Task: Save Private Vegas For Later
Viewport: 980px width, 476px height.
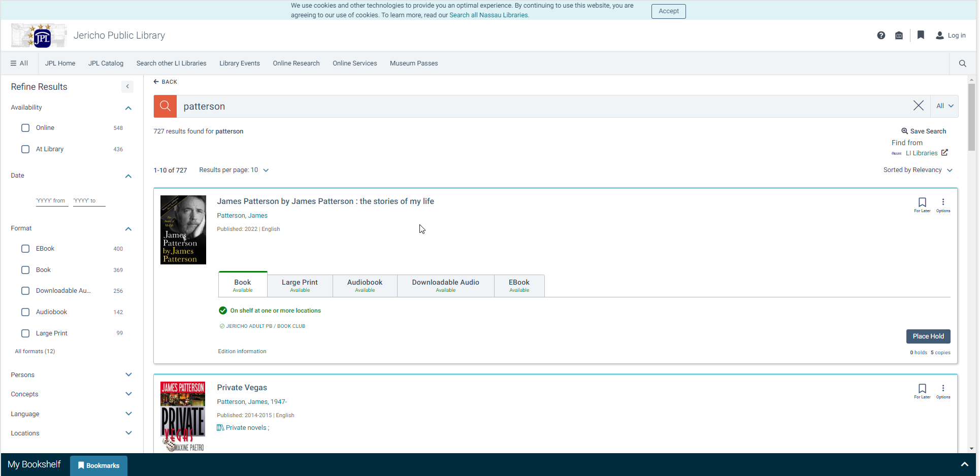Action: (922, 391)
